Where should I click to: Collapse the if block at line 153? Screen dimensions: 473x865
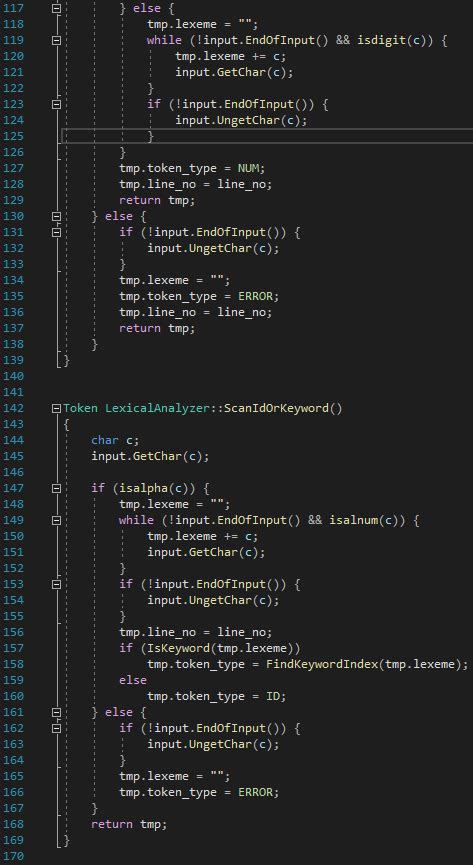[x=56, y=584]
